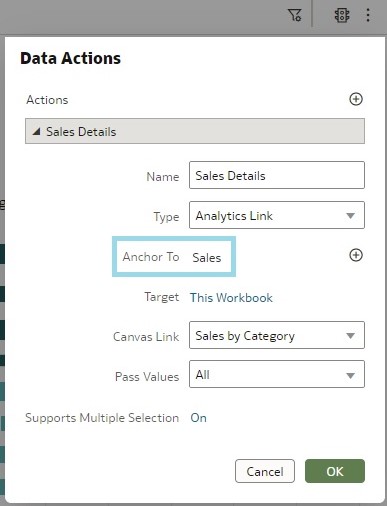This screenshot has width=387, height=506.
Task: Click the Anchor To label
Action: [151, 257]
